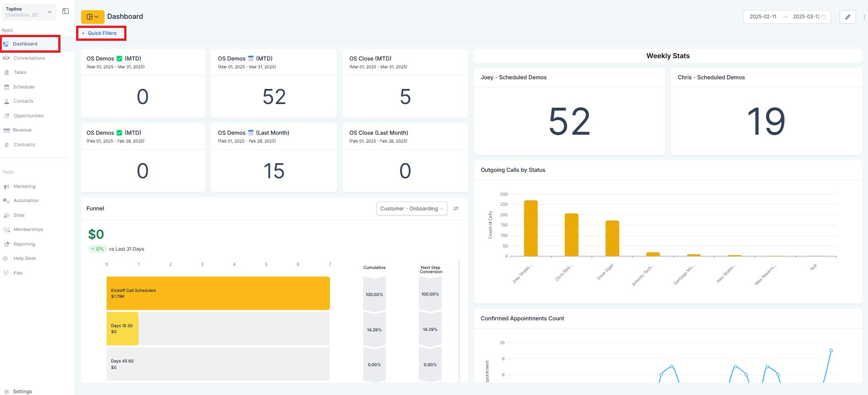The image size is (868, 395).
Task: Open Opportunities from sidebar
Action: [x=28, y=116]
